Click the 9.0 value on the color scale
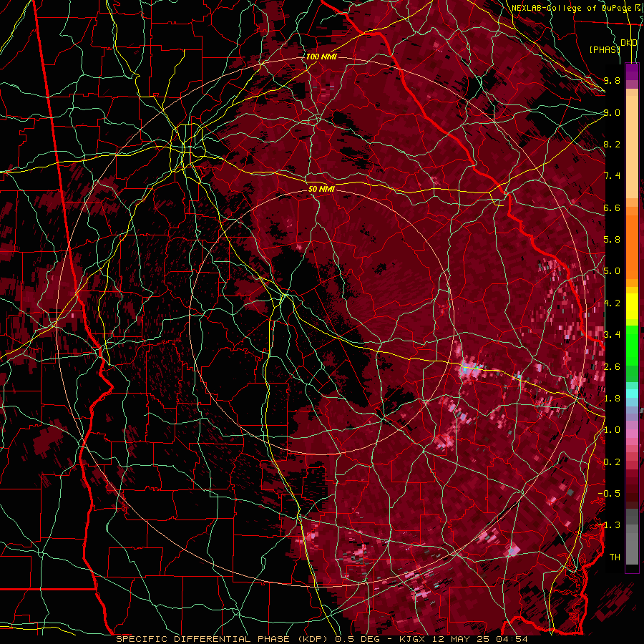The width and height of the screenshot is (644, 644). pyautogui.click(x=612, y=112)
